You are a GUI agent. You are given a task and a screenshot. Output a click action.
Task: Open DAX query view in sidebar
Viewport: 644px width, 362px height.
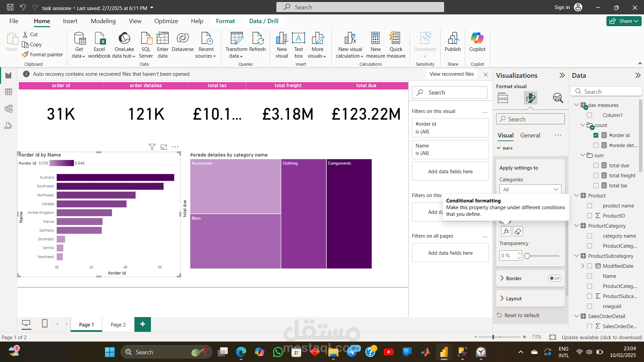[x=8, y=126]
